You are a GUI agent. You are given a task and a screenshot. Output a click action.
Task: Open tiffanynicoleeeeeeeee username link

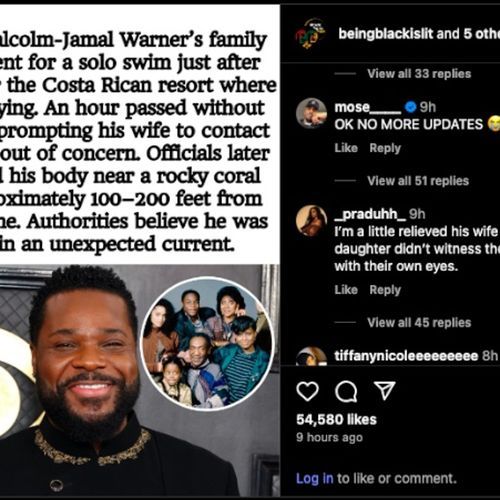pyautogui.click(x=406, y=356)
